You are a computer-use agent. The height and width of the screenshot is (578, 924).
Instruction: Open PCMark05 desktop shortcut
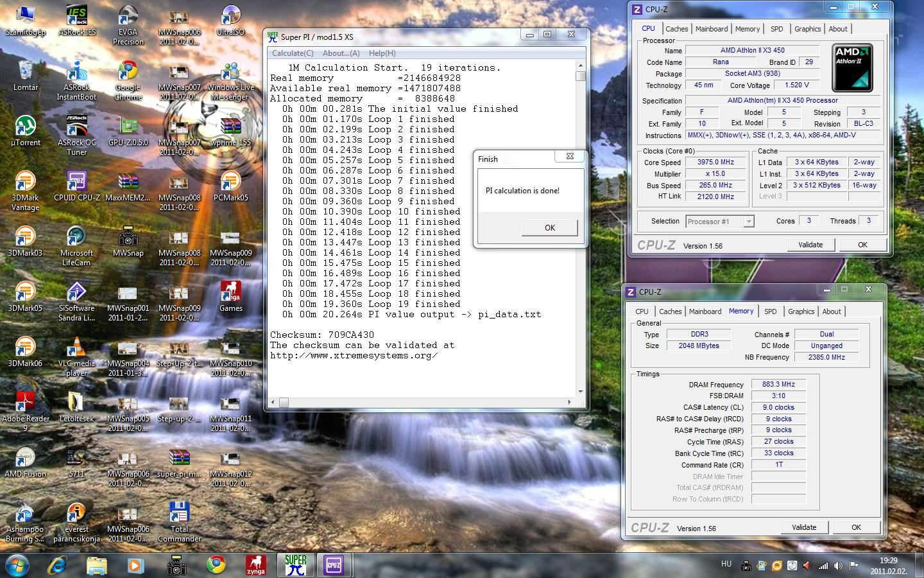tap(230, 186)
